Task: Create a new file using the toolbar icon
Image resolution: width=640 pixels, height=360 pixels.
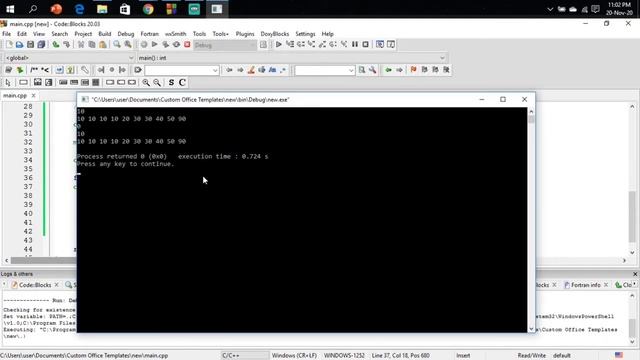Action: pos(9,44)
